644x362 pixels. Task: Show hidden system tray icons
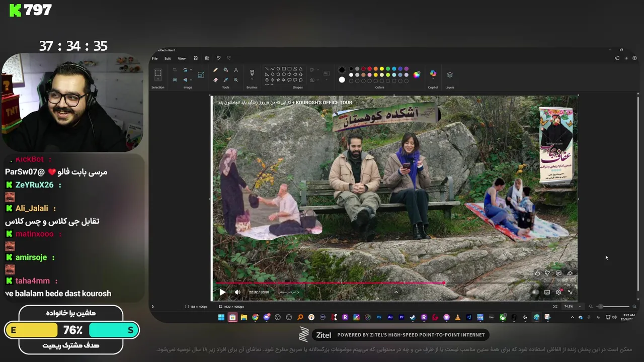tap(572, 317)
